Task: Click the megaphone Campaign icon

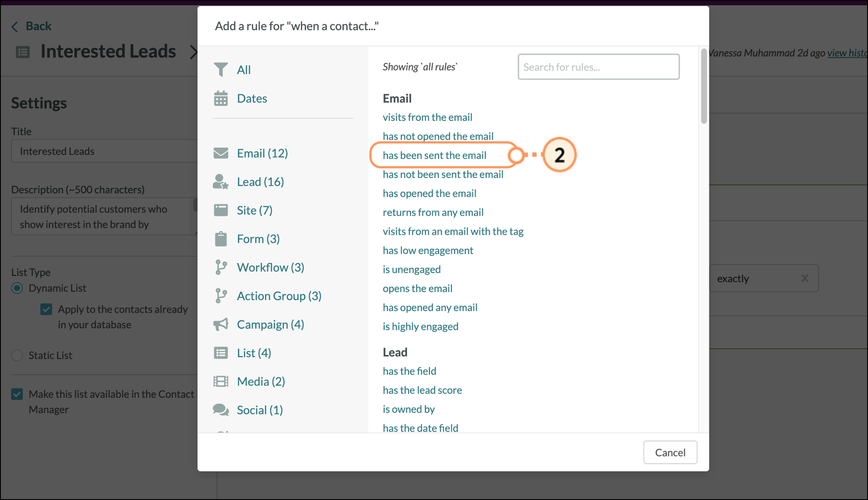Action: click(x=221, y=325)
